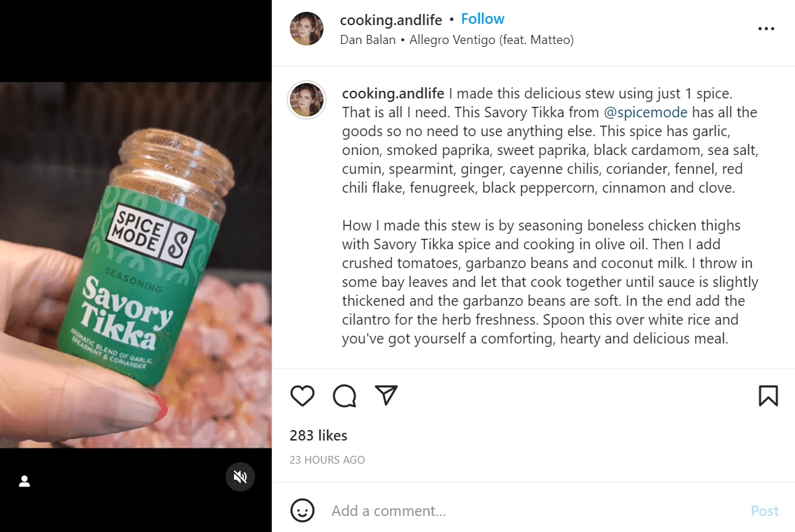Open the emoji picker for comments
795x532 pixels.
click(302, 510)
